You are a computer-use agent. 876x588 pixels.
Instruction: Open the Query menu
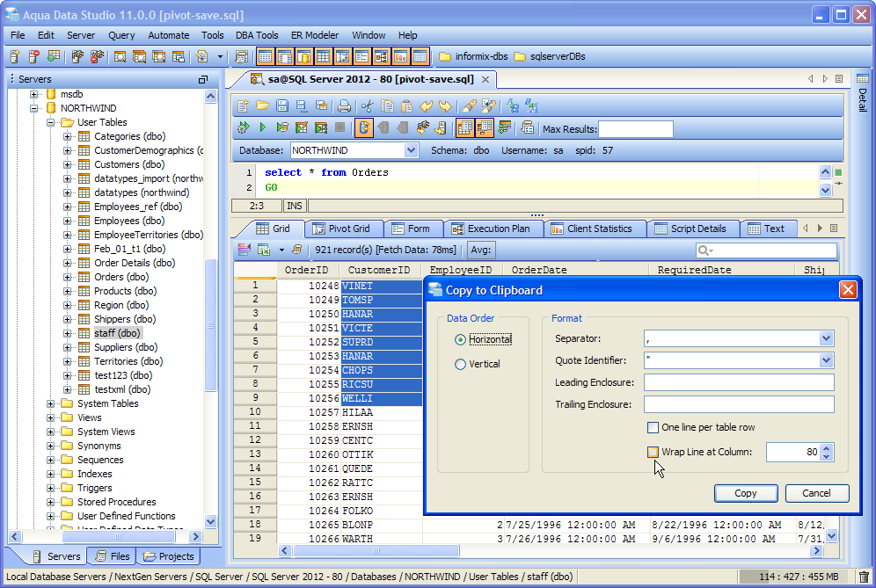click(121, 35)
